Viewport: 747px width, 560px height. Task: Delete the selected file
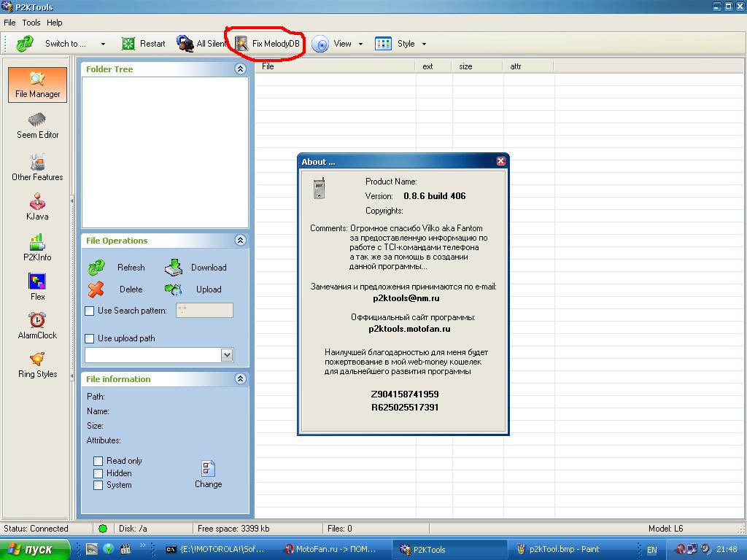116,289
